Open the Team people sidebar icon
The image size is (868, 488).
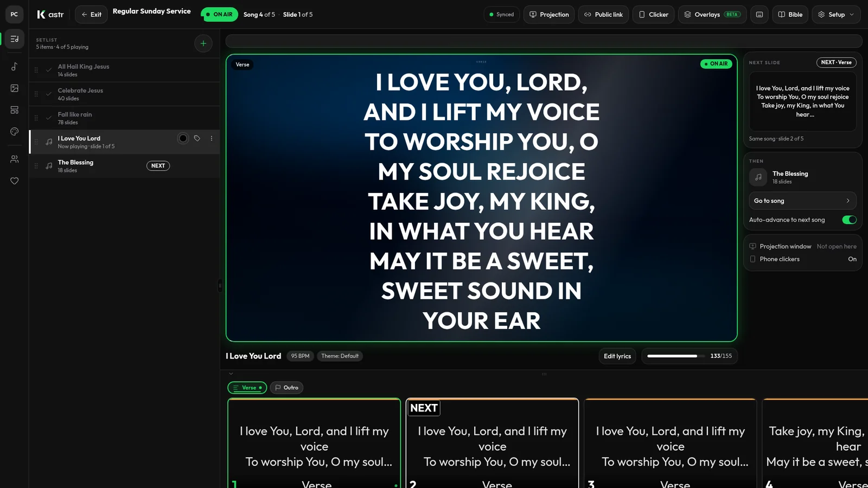click(15, 159)
